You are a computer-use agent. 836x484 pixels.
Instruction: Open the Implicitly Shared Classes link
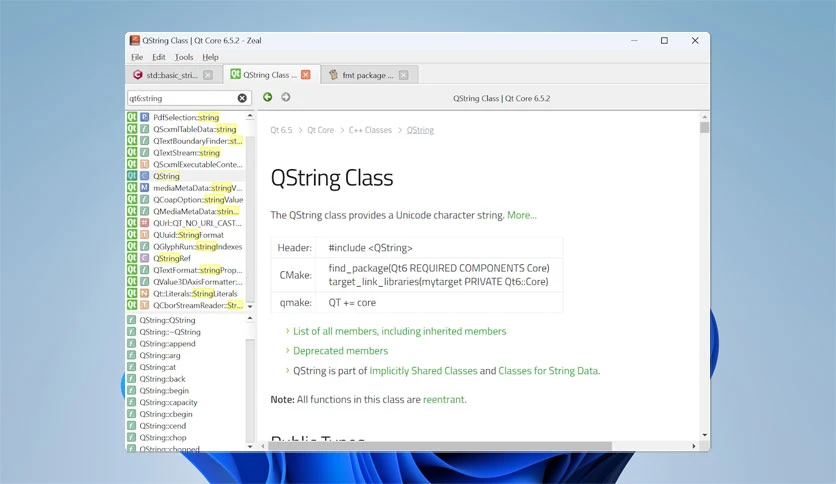click(x=423, y=371)
